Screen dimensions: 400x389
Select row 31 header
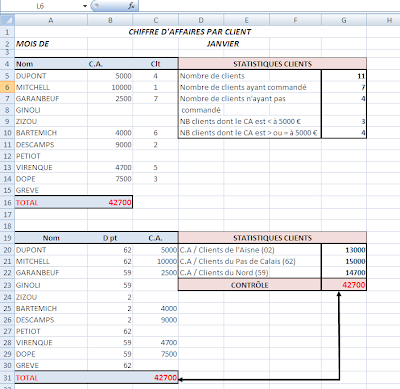[x=7, y=378]
